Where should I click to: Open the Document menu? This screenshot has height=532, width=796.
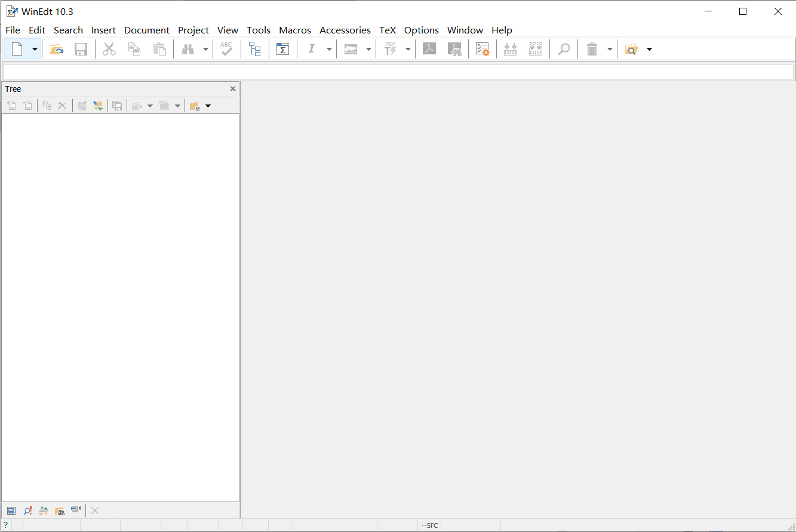147,30
